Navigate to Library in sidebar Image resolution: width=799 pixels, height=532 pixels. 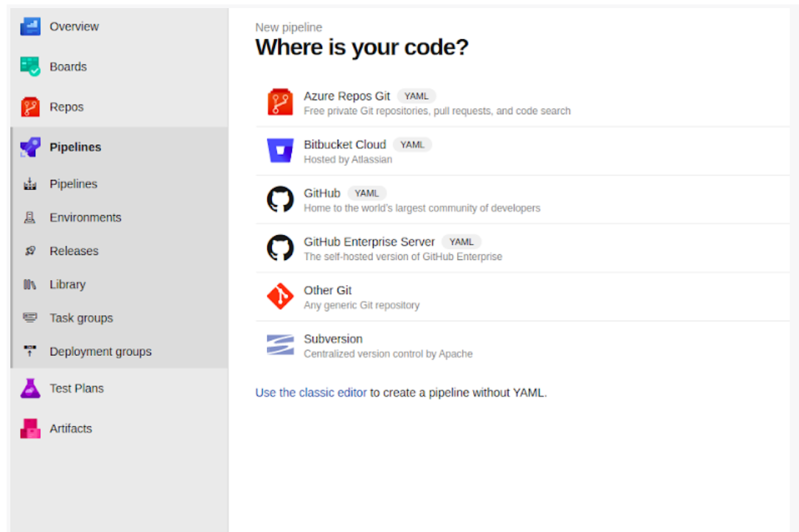tap(67, 284)
